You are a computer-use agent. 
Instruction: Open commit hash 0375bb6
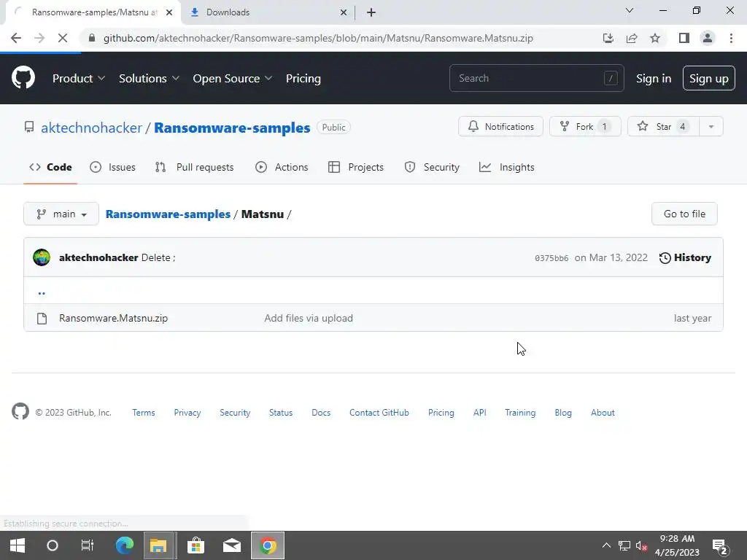coord(551,258)
